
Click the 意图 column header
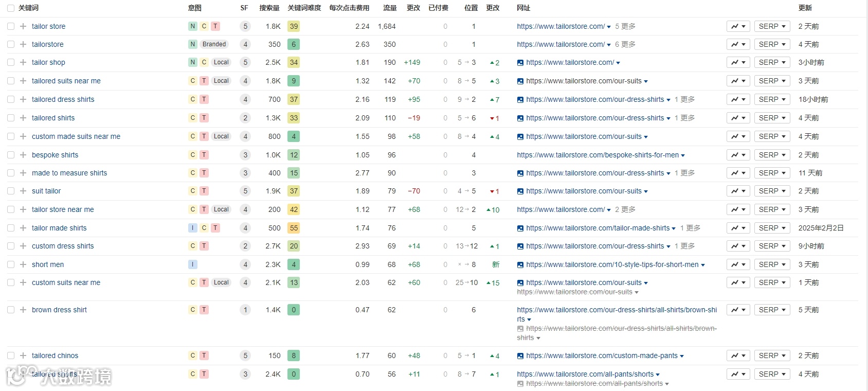click(x=195, y=8)
